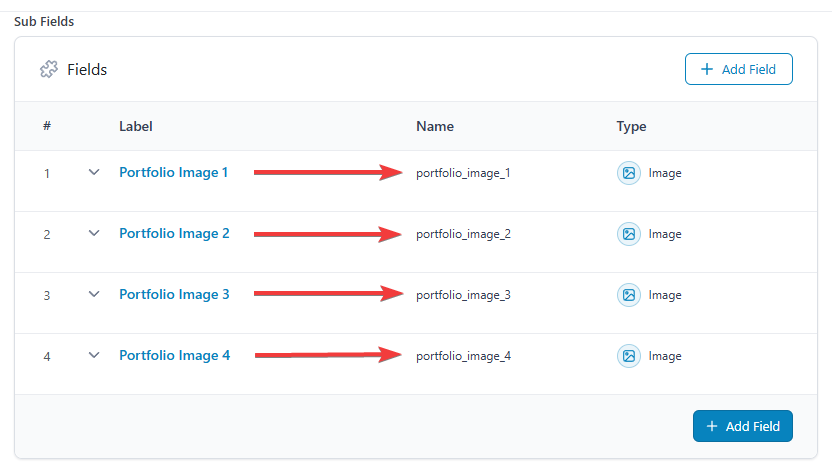Image resolution: width=832 pixels, height=471 pixels.
Task: Open the Portfolio Image 1 label link
Action: [x=173, y=172]
